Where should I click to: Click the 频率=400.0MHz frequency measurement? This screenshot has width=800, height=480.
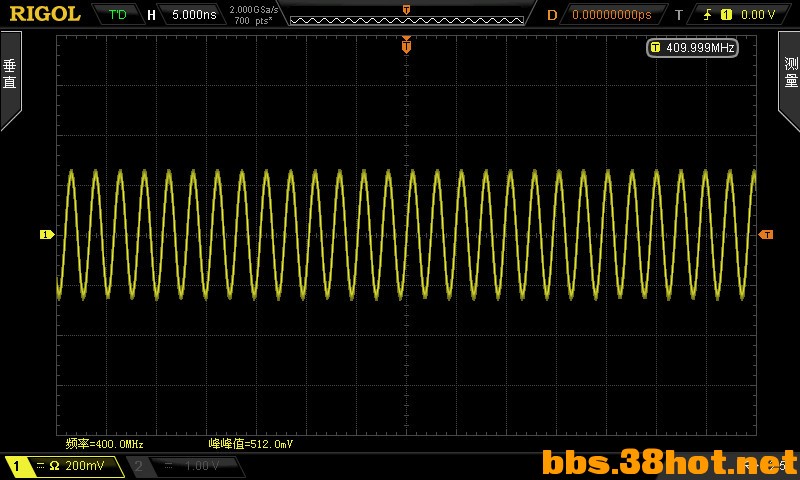[x=105, y=444]
